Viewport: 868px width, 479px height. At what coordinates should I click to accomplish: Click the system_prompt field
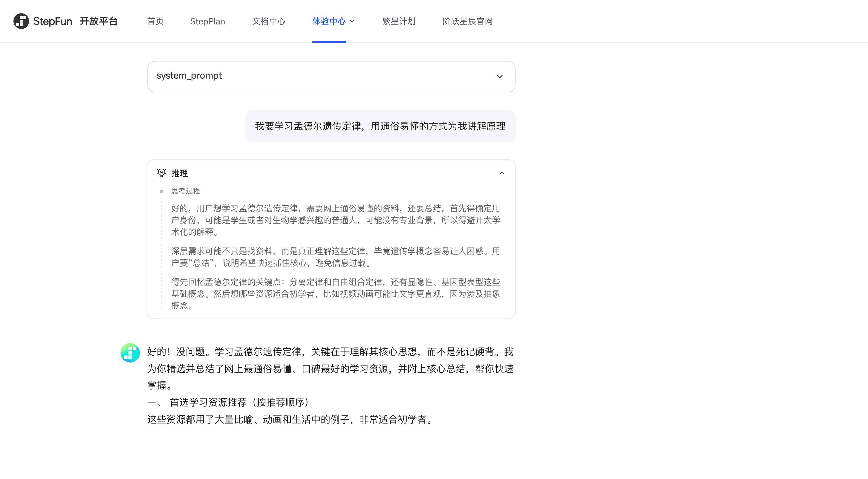[x=331, y=76]
